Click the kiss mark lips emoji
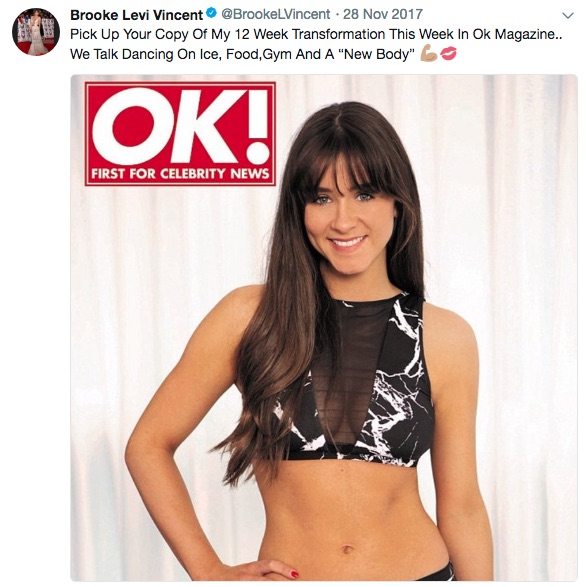Viewport: 586px width, 587px height. 448,54
